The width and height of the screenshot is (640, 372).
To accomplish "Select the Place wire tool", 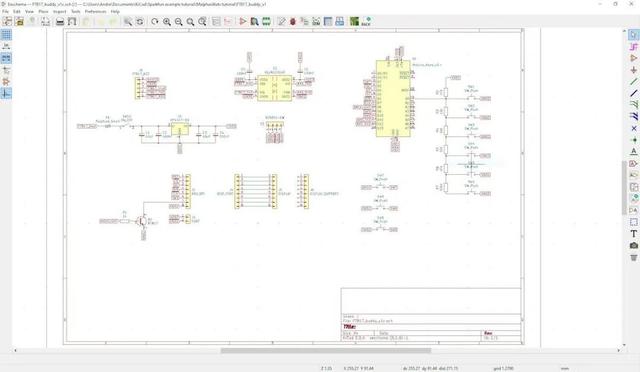I will 633,82.
